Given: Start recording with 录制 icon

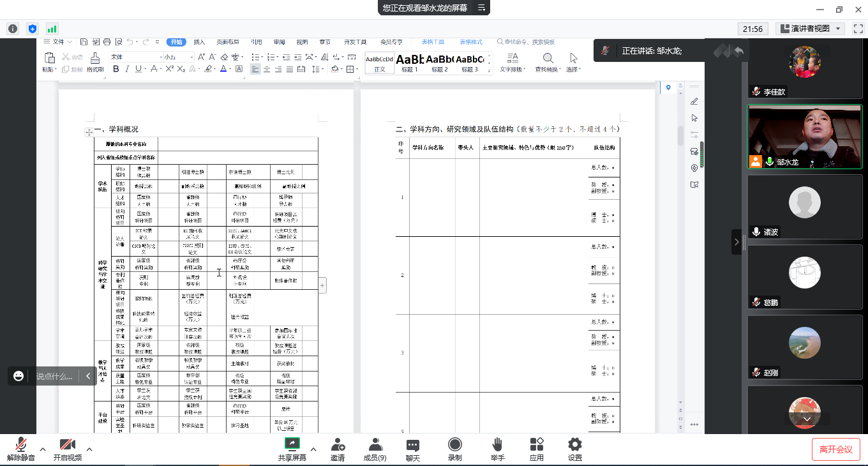Looking at the screenshot, I should coord(454,449).
